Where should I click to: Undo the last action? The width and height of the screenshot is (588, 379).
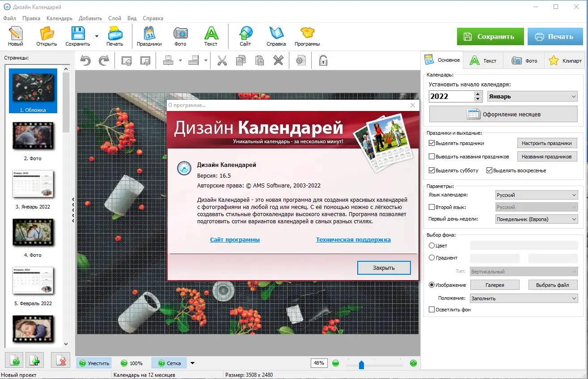pyautogui.click(x=85, y=60)
